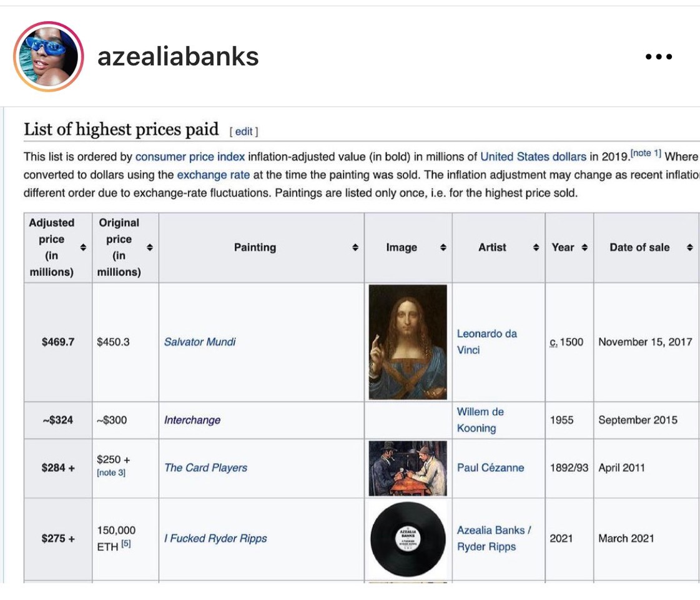Image resolution: width=700 pixels, height=600 pixels.
Task: Sort the Artist column
Action: coord(536,247)
